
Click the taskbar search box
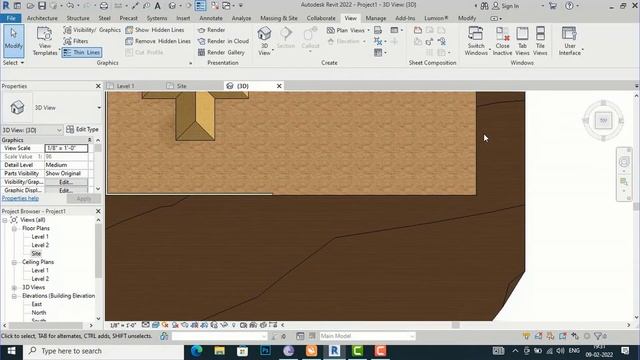[104, 351]
